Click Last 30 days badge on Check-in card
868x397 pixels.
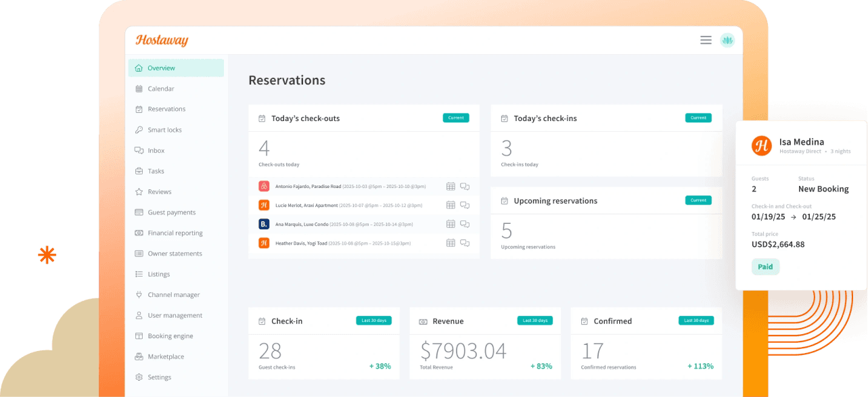coord(373,321)
